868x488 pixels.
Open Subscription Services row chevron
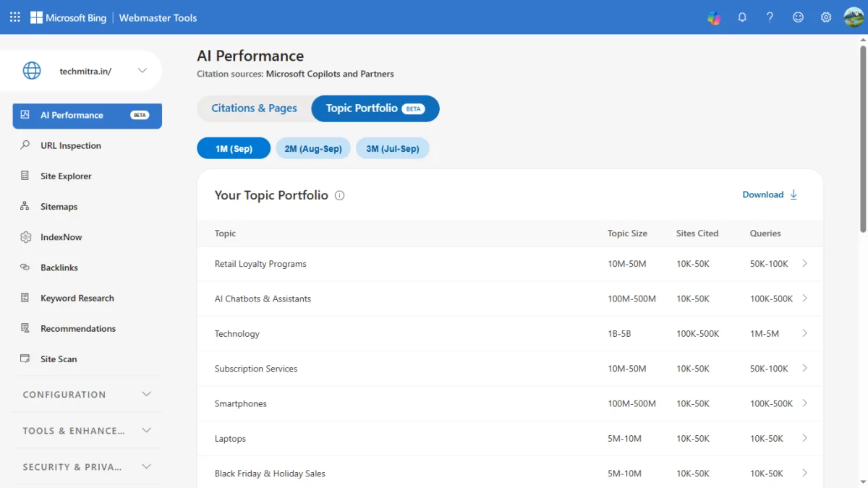tap(805, 369)
